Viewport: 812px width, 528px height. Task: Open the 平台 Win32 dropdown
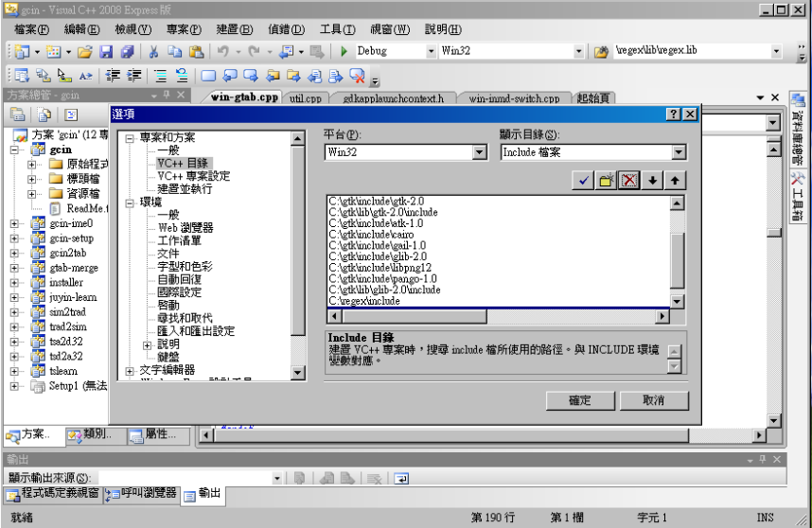click(x=479, y=152)
